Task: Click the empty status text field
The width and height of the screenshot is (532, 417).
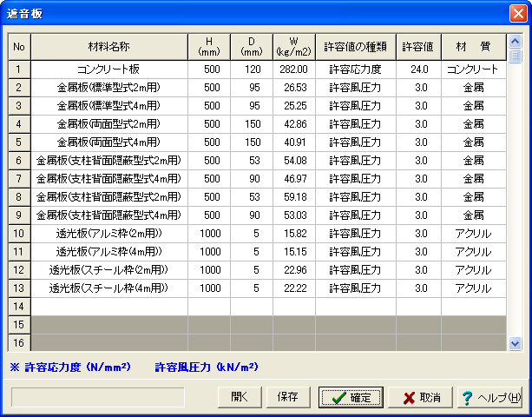Action: [98, 397]
